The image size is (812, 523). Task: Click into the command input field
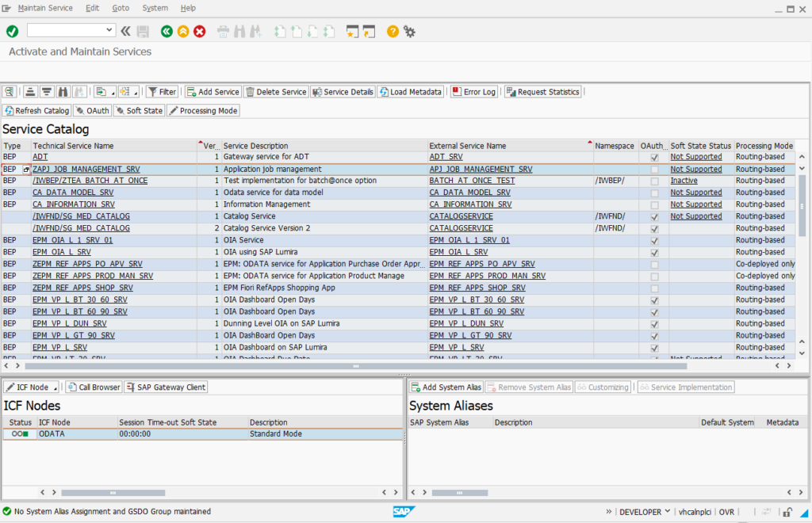coord(66,31)
